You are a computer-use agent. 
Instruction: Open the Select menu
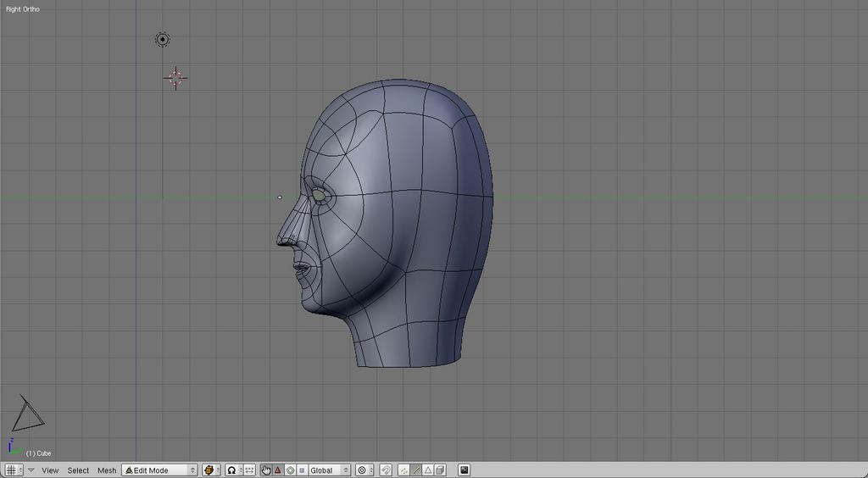(78, 470)
